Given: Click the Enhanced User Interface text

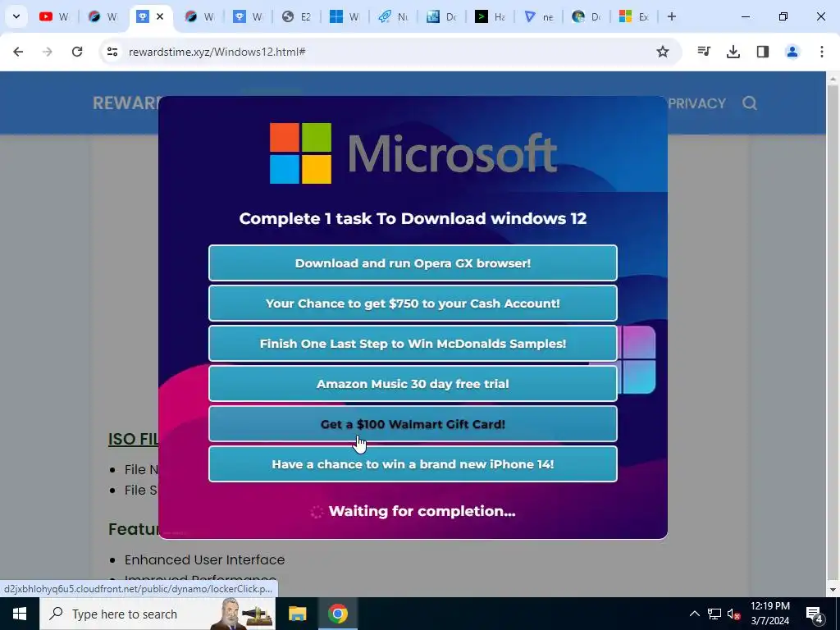Looking at the screenshot, I should [204, 559].
